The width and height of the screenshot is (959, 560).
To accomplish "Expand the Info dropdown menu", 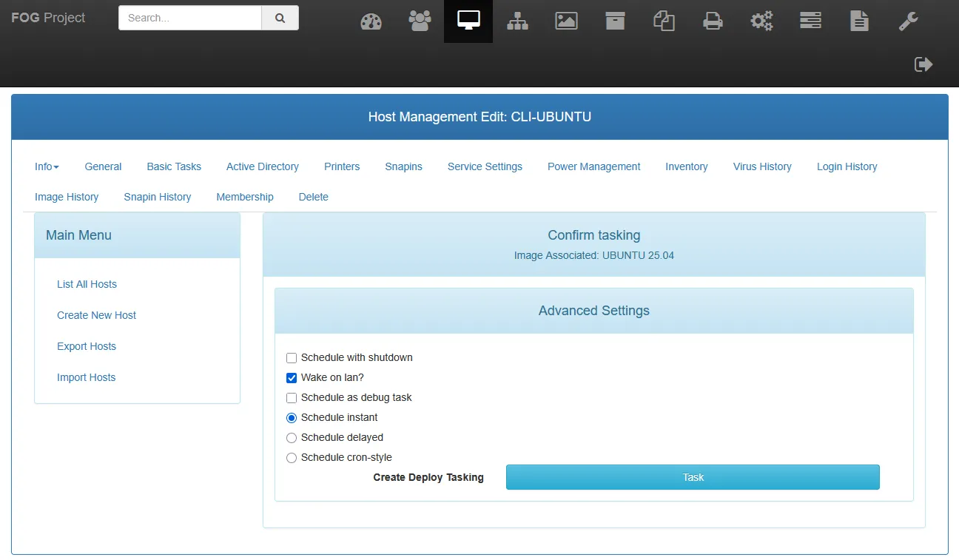I will pos(47,166).
